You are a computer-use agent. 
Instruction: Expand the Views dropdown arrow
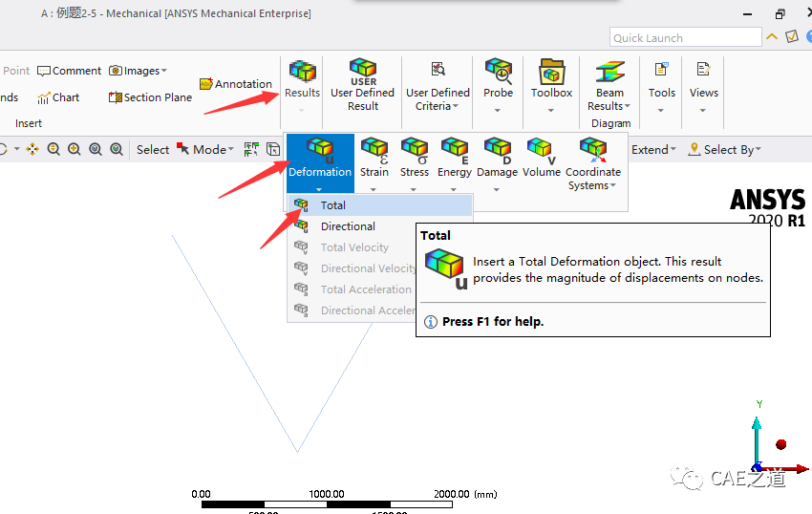pyautogui.click(x=703, y=111)
